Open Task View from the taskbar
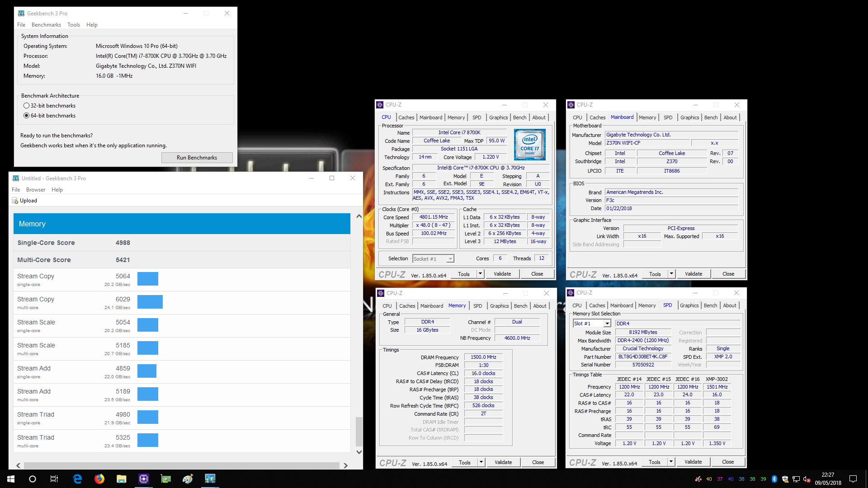 click(54, 479)
